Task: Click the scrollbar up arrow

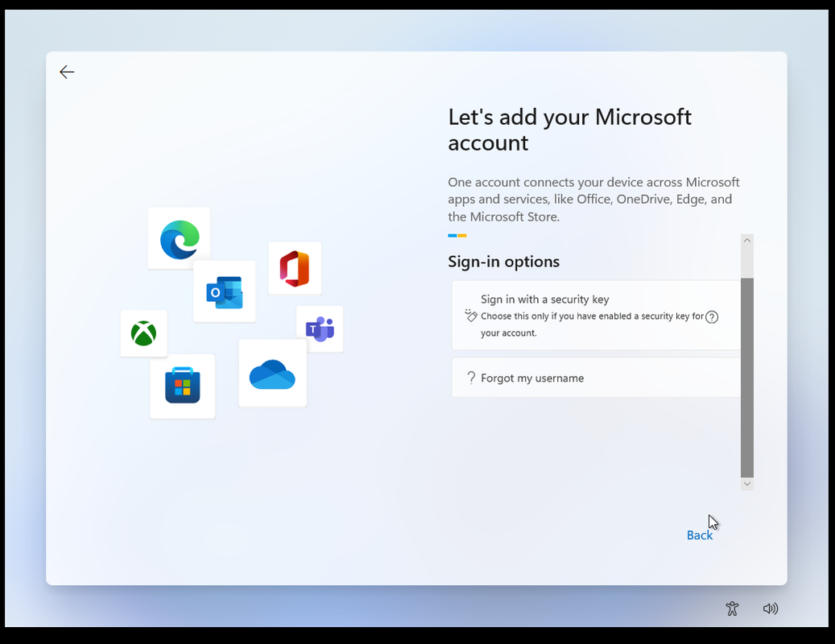Action: (x=746, y=240)
